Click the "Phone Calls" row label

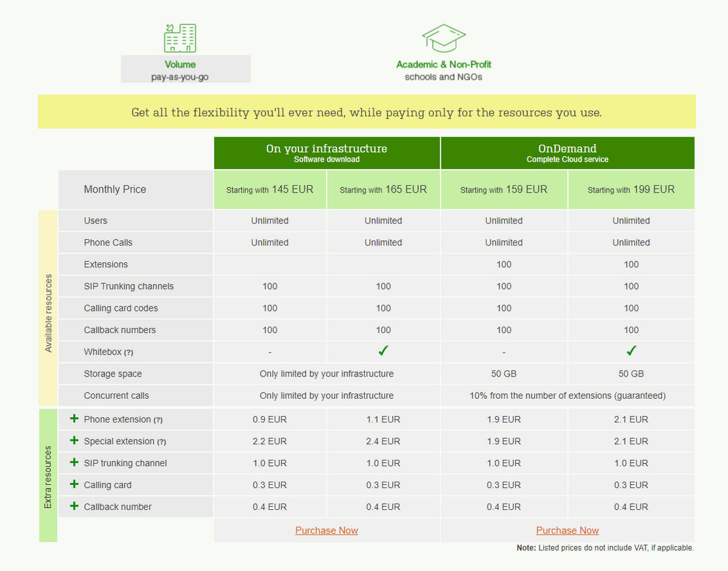108,242
